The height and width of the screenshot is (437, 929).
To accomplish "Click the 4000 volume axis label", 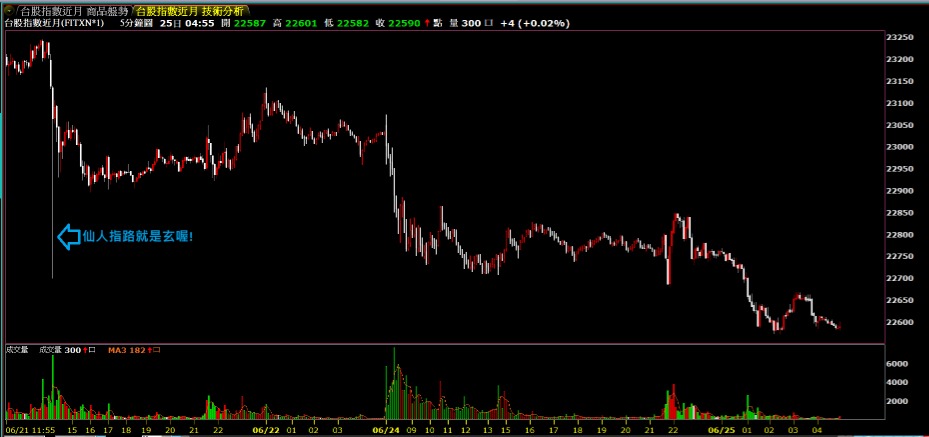I will point(896,383).
